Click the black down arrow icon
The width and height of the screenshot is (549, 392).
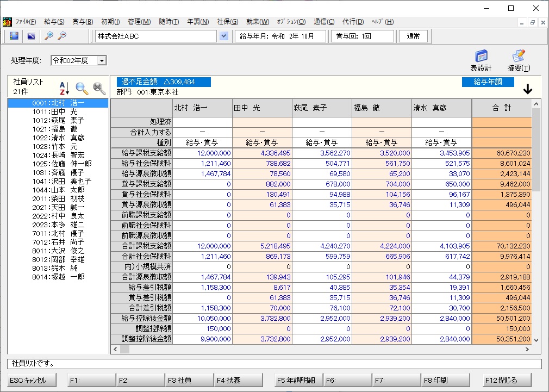tap(528, 89)
